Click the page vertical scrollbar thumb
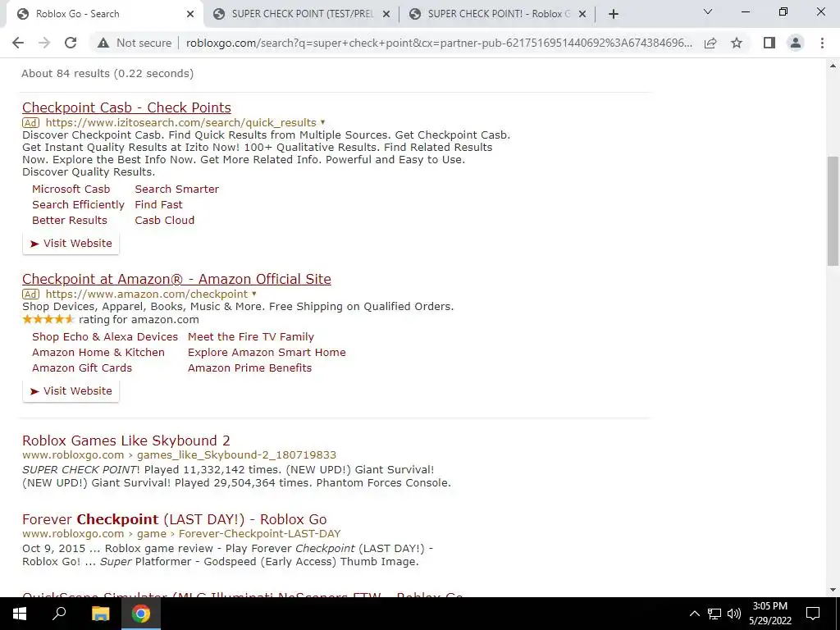Image resolution: width=840 pixels, height=630 pixels. [833, 211]
